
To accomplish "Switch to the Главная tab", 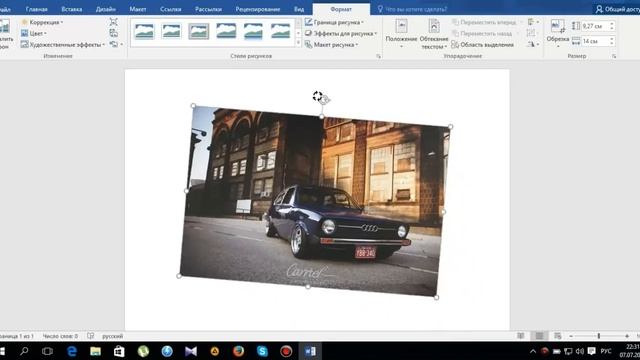I will pos(36,9).
